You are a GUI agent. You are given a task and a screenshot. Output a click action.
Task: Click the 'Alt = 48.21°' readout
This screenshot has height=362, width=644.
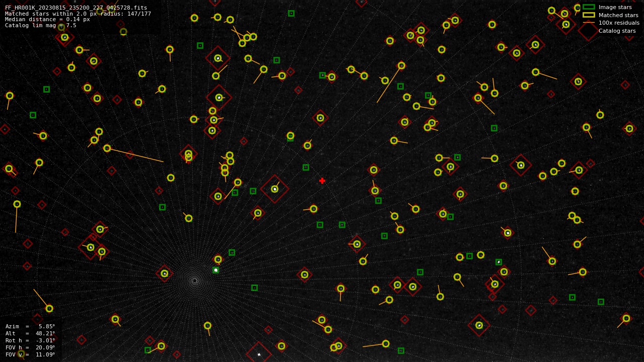30,333
